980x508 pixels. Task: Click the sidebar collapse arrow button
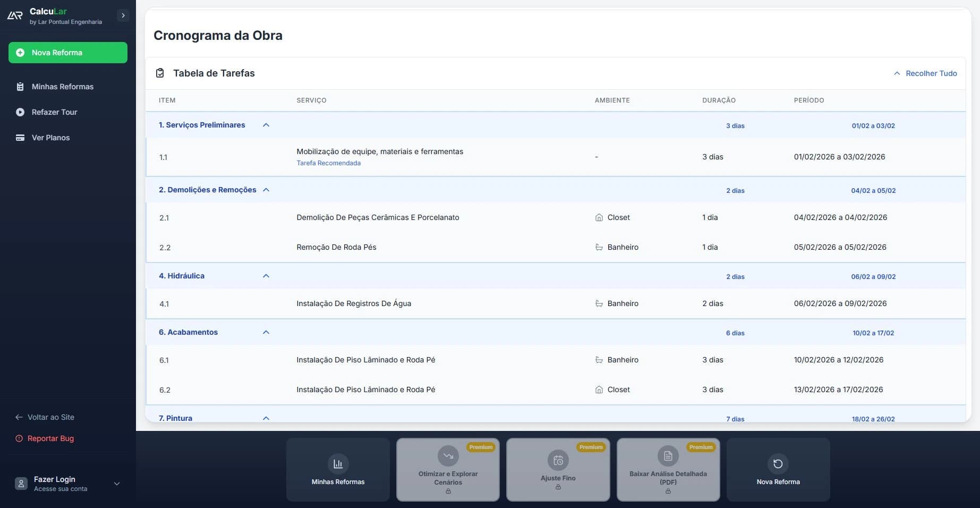123,15
